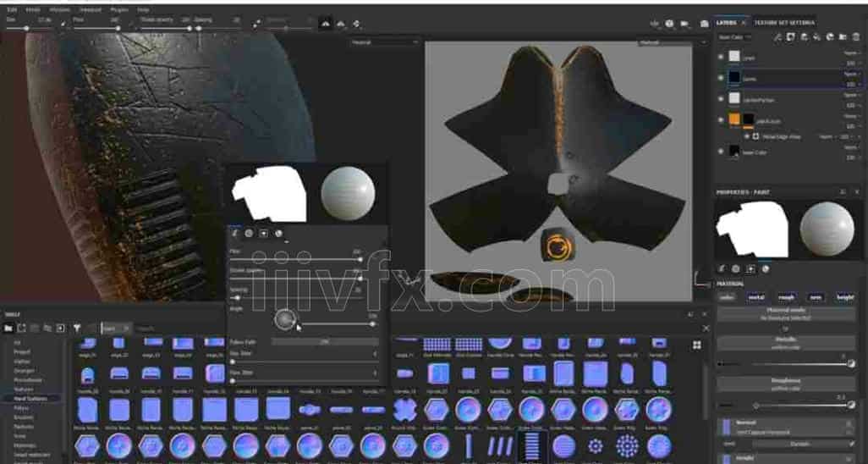
Task: Hide the topmost layer with its eye icon
Action: [x=721, y=57]
